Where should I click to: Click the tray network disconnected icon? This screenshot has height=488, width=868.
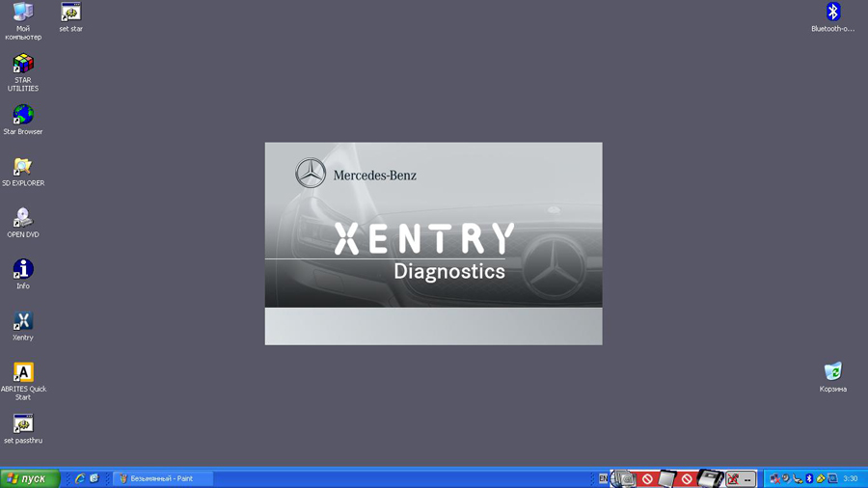coord(775,478)
